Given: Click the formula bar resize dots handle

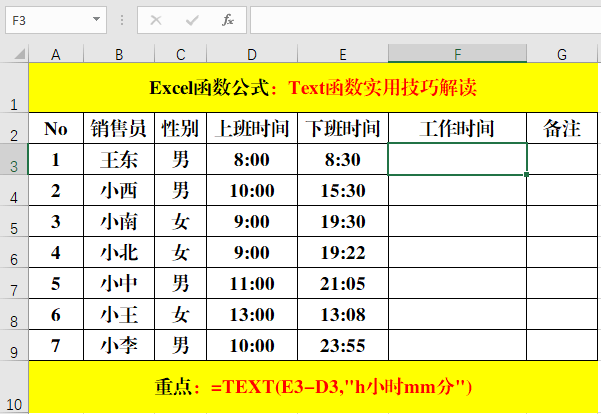Looking at the screenshot, I should 122,20.
